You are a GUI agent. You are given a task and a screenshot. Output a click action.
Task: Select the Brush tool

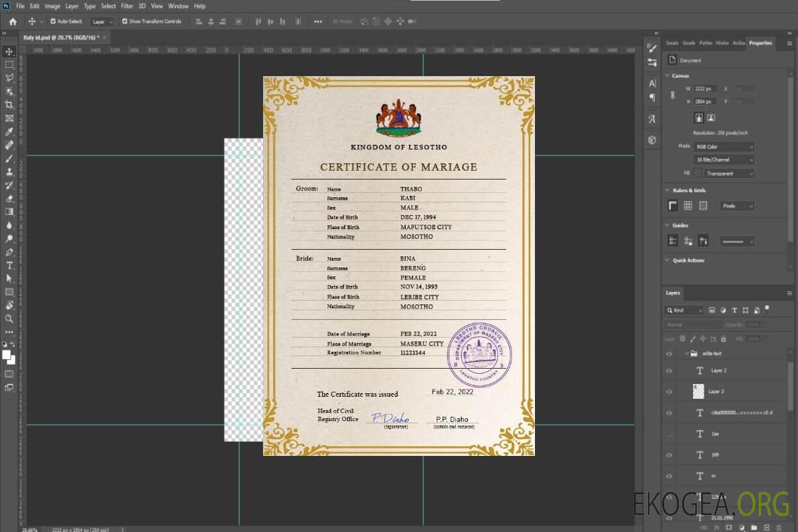[x=9, y=158]
